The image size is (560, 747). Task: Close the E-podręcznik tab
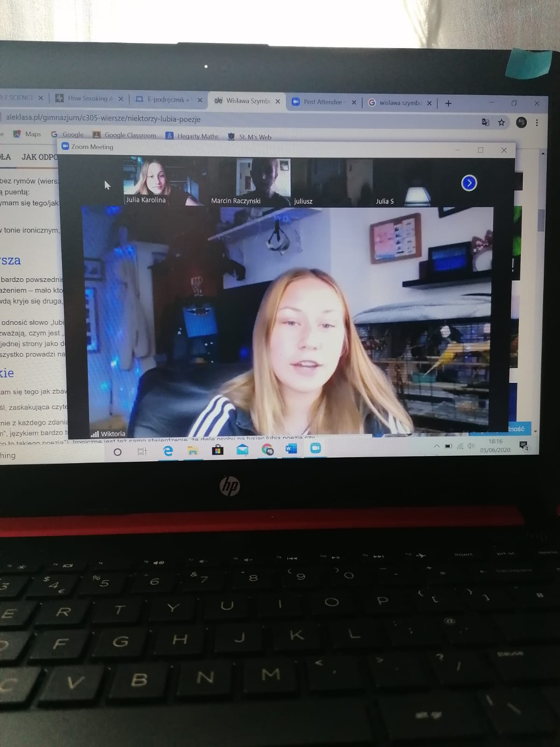tap(200, 100)
